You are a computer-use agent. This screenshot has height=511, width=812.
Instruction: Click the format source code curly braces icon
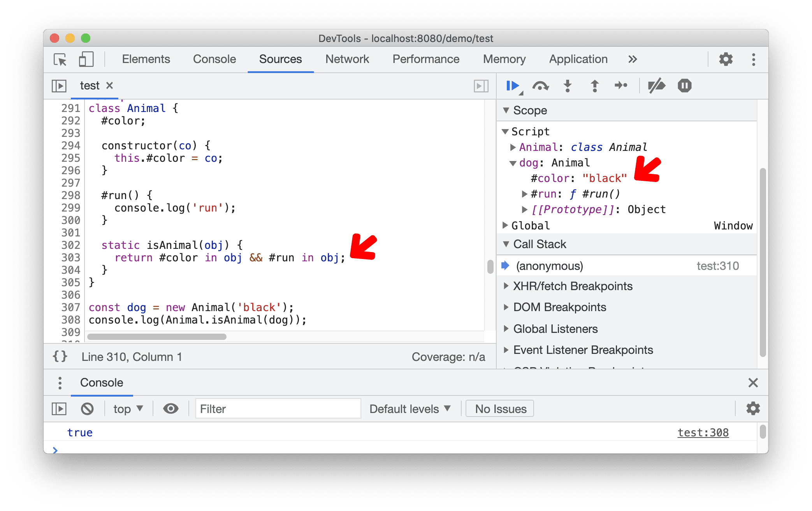pos(59,355)
